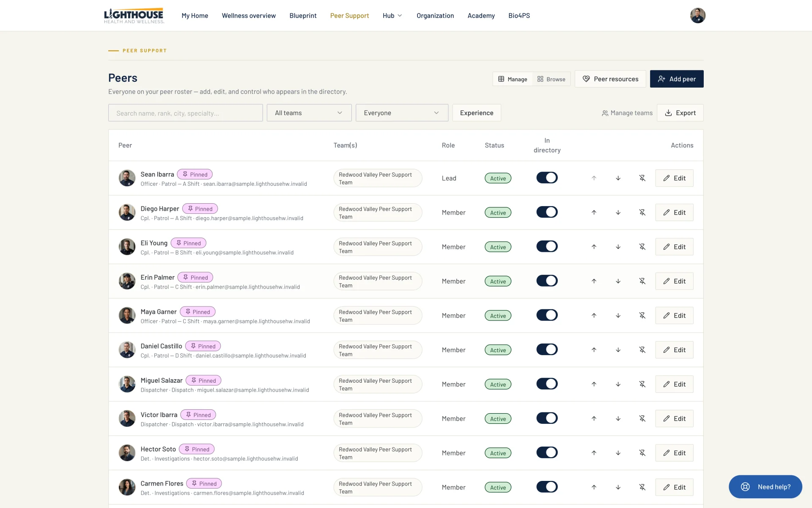Unpin Sean Ibarra from the roster
Image resolution: width=812 pixels, height=508 pixels.
(x=642, y=178)
